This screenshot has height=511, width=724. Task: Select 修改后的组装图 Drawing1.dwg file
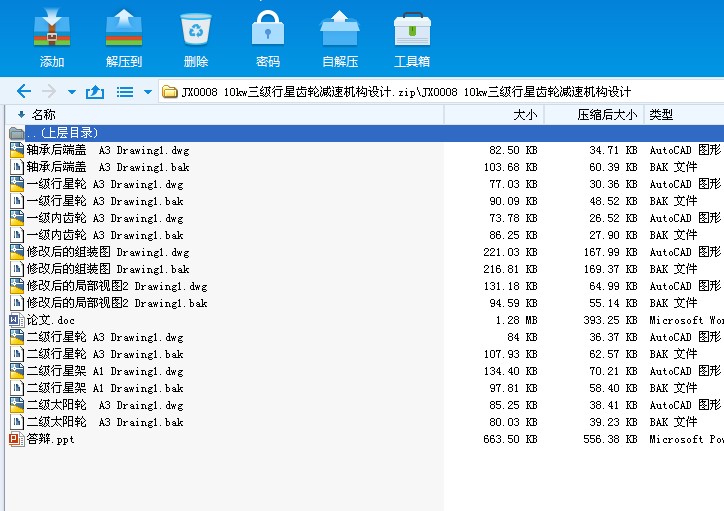point(108,252)
